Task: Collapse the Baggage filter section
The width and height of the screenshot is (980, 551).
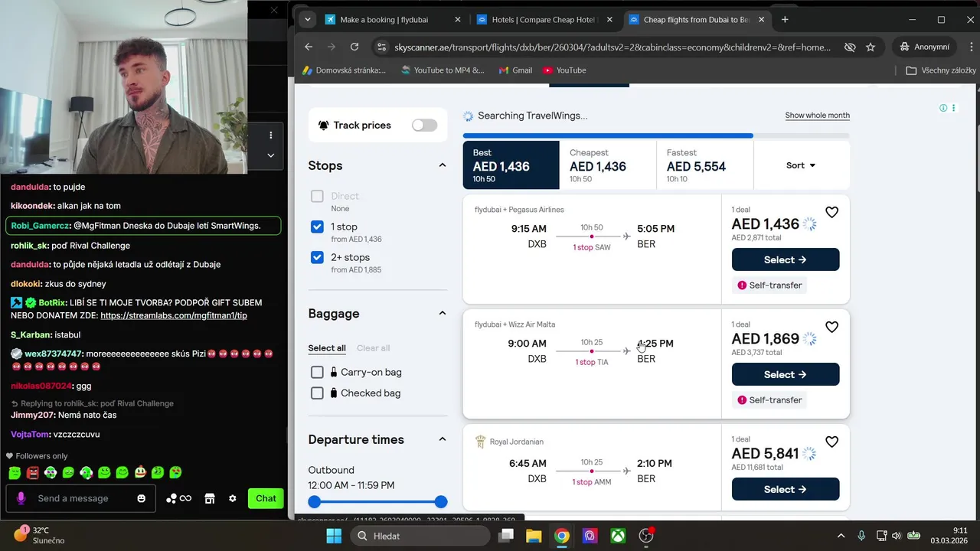Action: coord(442,313)
